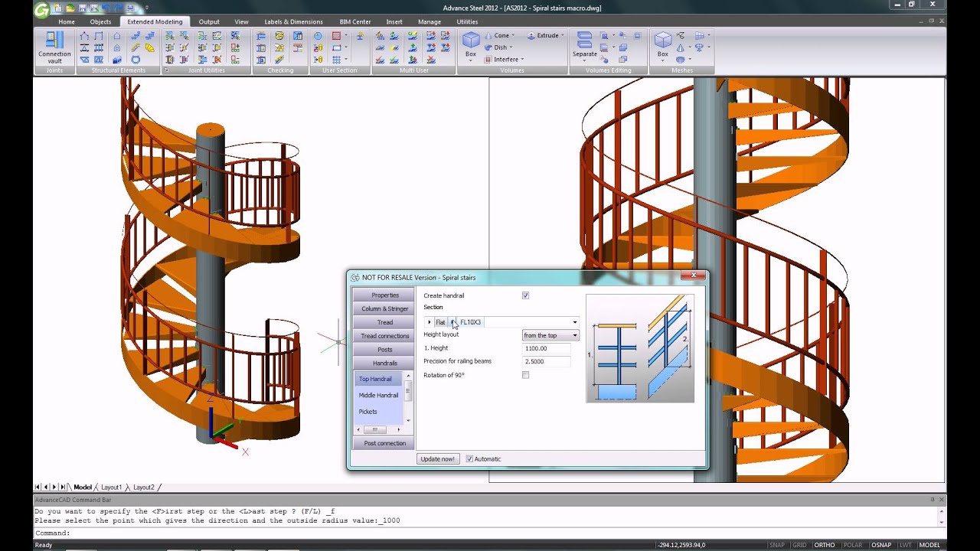Open the Tread connections section
Screen dimensions: 980x551
(384, 336)
